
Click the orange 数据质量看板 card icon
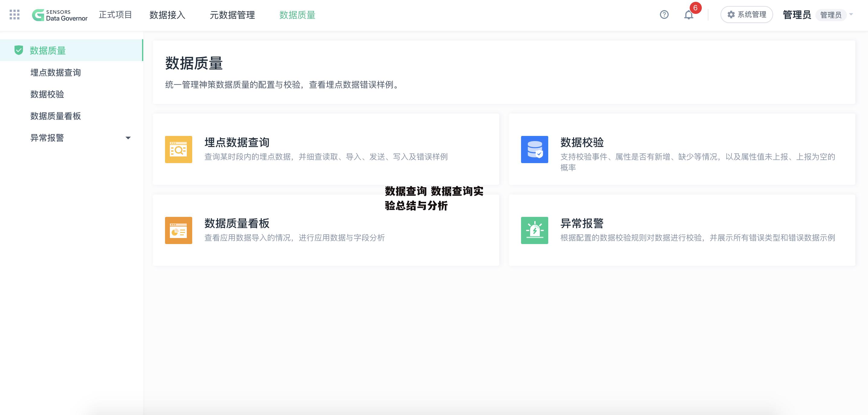point(179,230)
